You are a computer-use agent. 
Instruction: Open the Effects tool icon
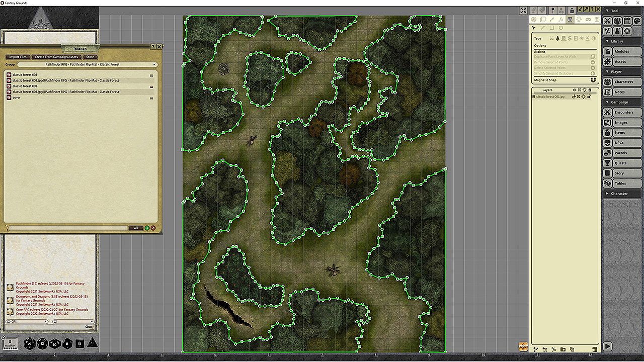pos(617,31)
